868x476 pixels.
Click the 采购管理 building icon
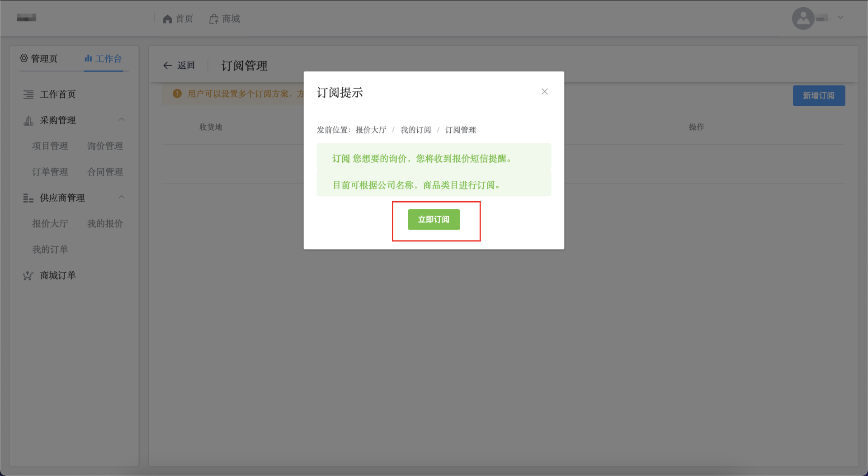(28, 121)
